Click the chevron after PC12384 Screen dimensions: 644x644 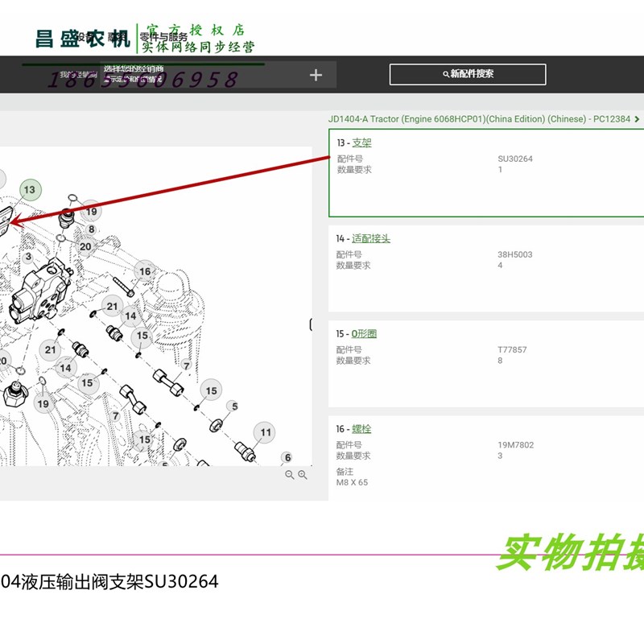(637, 119)
